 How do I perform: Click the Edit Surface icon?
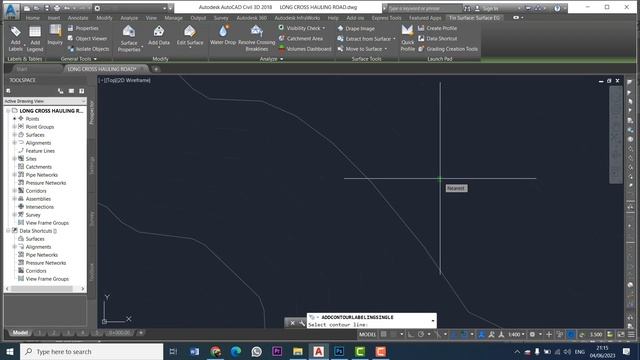[x=190, y=35]
